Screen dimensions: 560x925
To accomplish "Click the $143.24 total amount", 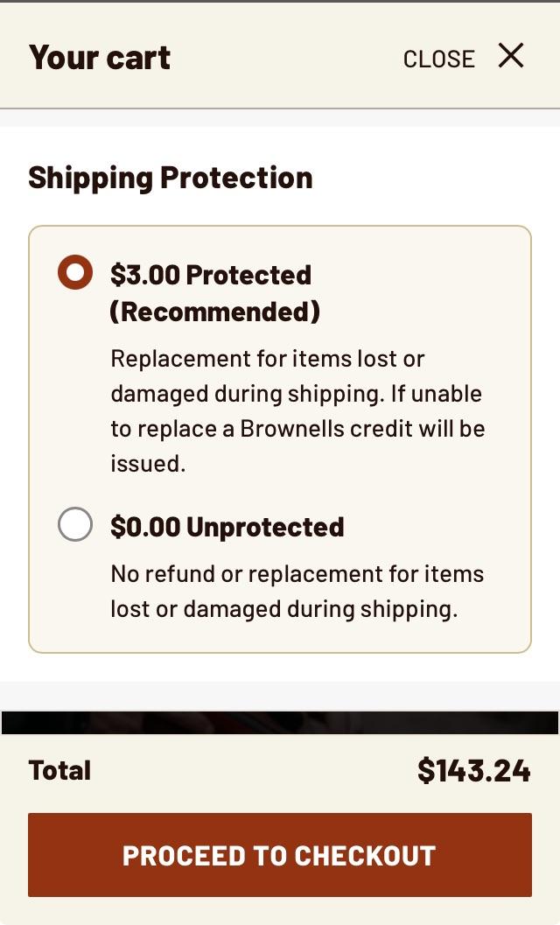I will click(474, 769).
